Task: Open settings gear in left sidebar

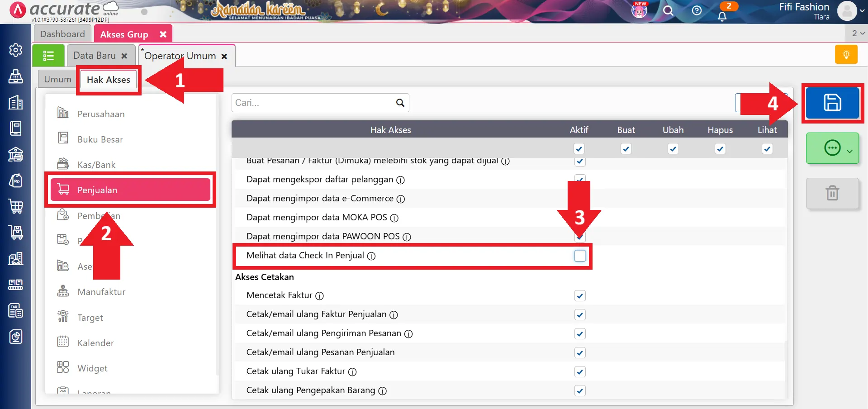Action: coord(16,50)
